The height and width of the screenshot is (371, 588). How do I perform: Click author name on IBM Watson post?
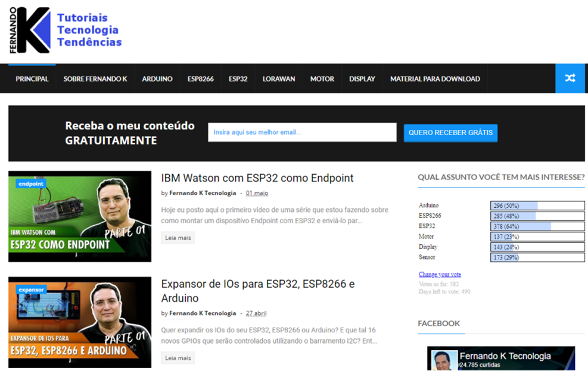203,193
